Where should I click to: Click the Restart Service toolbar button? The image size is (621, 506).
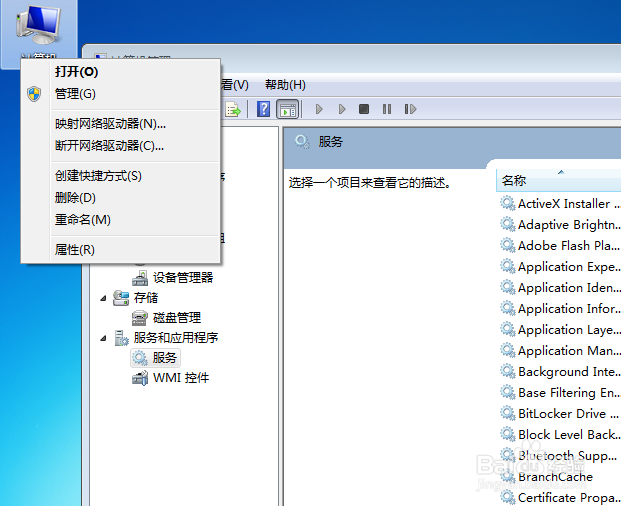click(x=410, y=109)
